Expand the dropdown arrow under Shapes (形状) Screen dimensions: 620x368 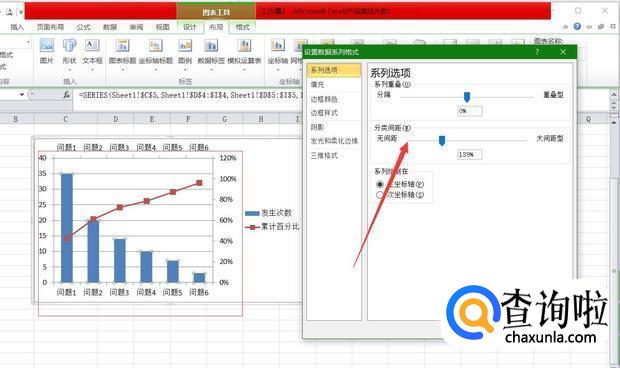pyautogui.click(x=70, y=70)
